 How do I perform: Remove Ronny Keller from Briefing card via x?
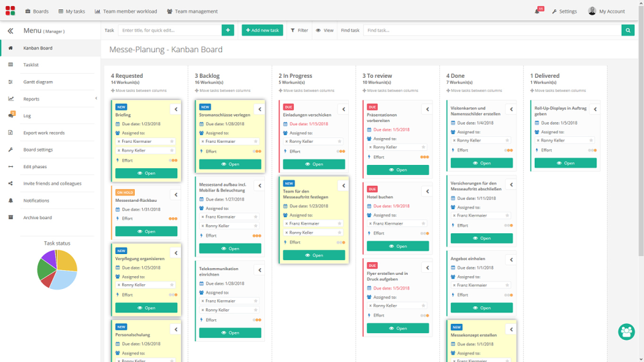pyautogui.click(x=119, y=150)
